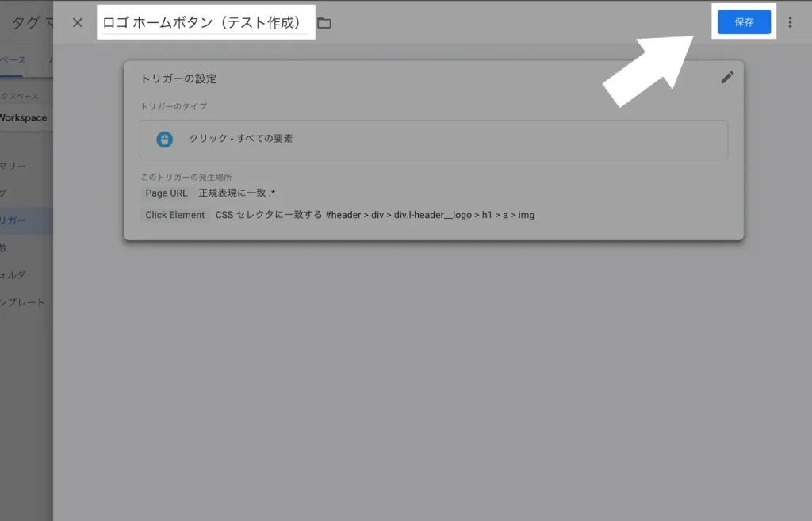Select the クリック - すべての要素 trigger type row

point(434,140)
